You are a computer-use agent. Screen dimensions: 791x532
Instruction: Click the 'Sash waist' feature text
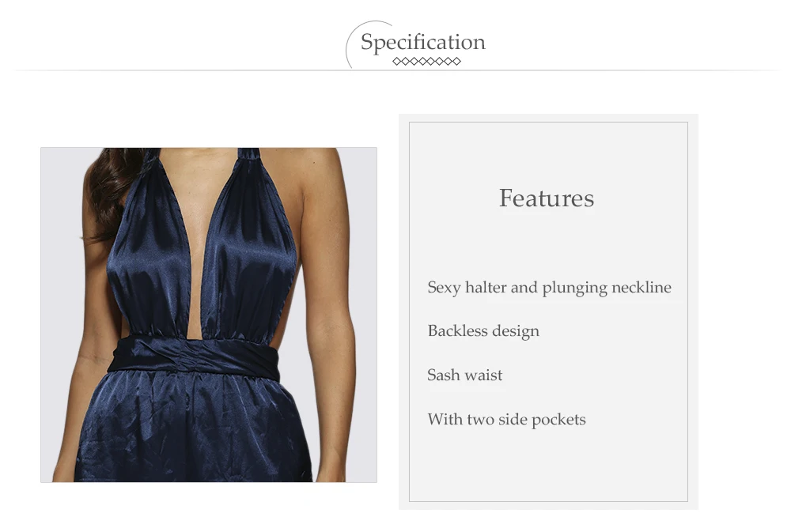coord(464,375)
